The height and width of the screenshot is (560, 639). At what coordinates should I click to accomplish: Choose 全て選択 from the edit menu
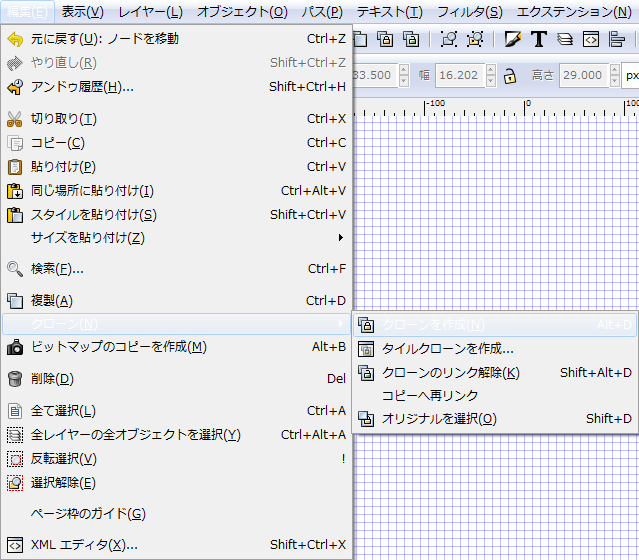point(63,411)
